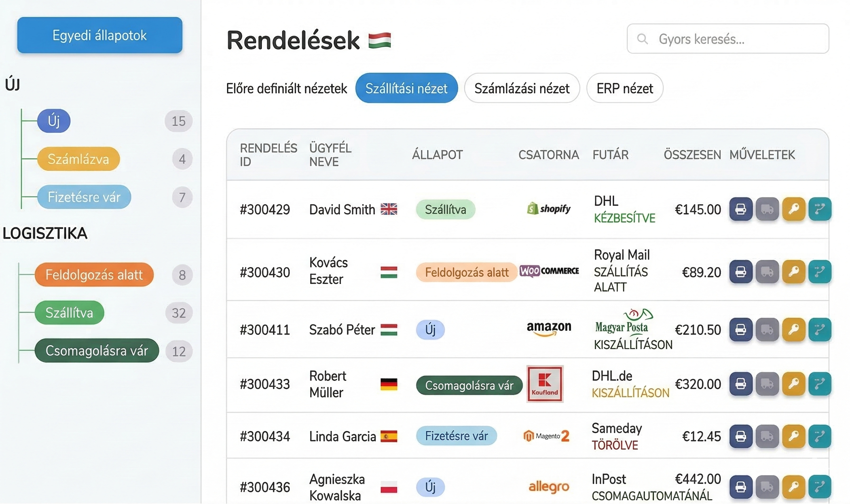850x504 pixels.
Task: Open the ERP nézet view
Action: (624, 88)
